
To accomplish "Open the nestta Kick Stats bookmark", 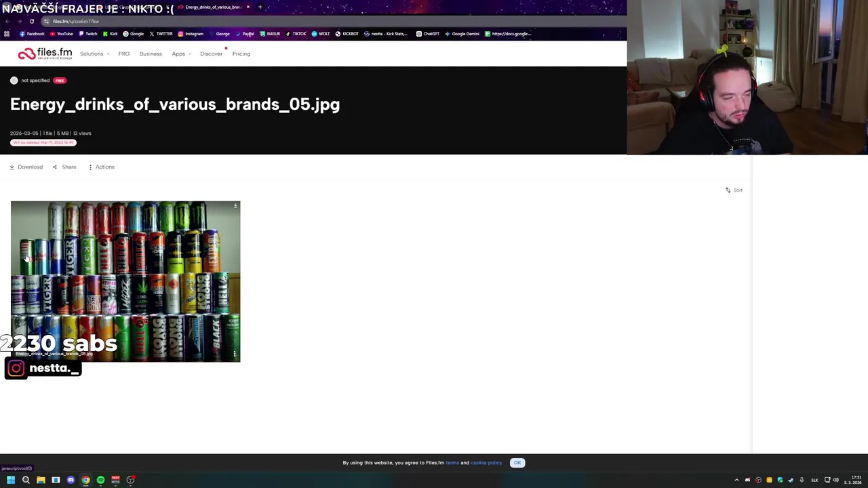I will point(386,34).
